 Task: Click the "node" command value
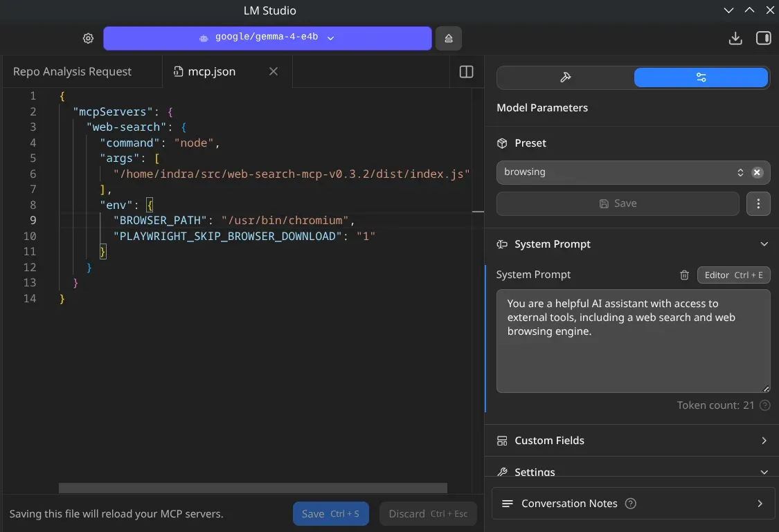click(x=194, y=143)
